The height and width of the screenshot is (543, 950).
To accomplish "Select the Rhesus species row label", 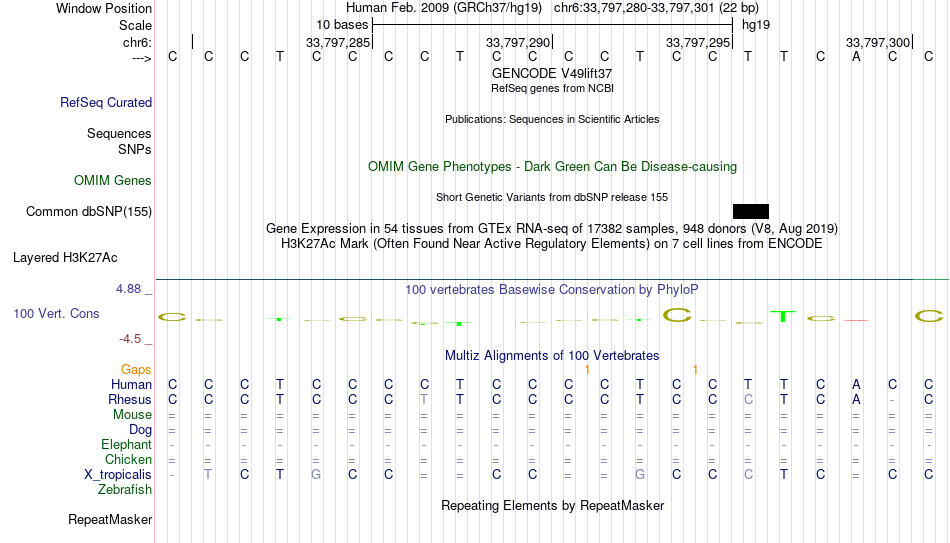I will point(130,400).
